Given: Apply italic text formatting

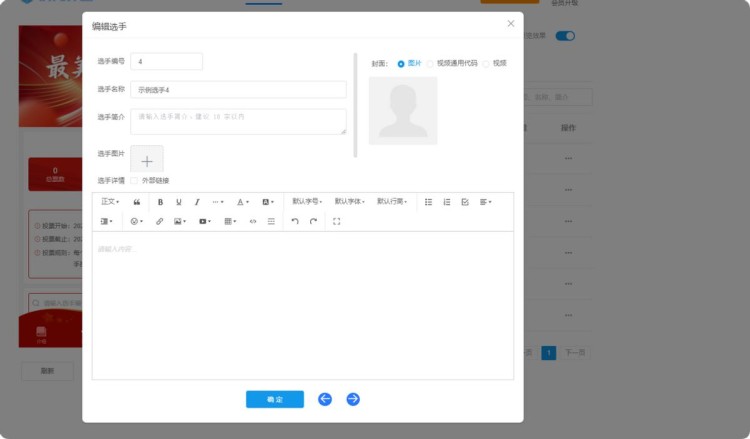Looking at the screenshot, I should point(197,202).
